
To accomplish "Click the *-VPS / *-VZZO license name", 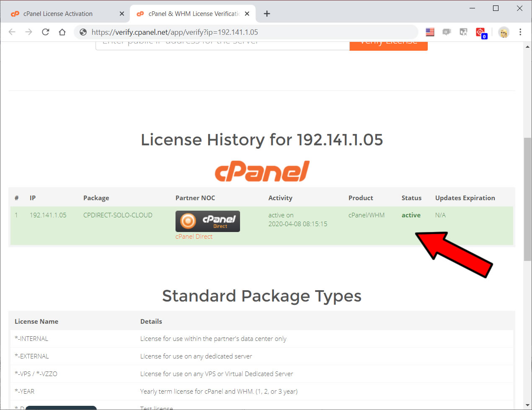I will (x=36, y=374).
